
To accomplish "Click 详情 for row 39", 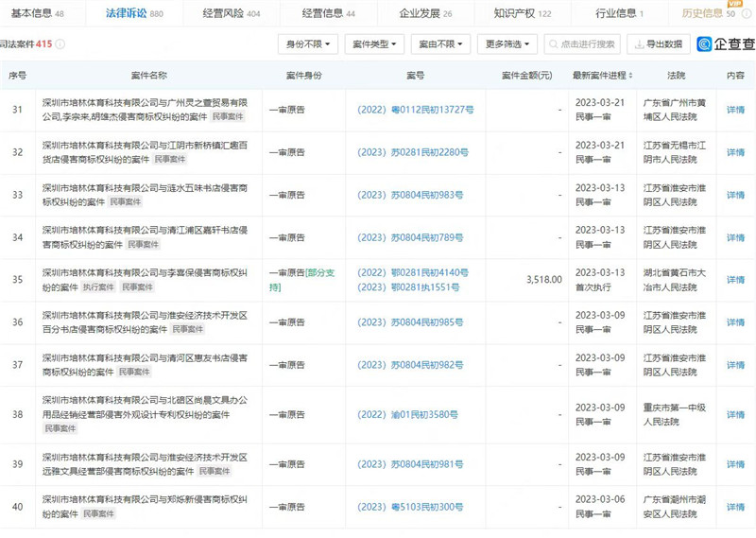I will [735, 464].
